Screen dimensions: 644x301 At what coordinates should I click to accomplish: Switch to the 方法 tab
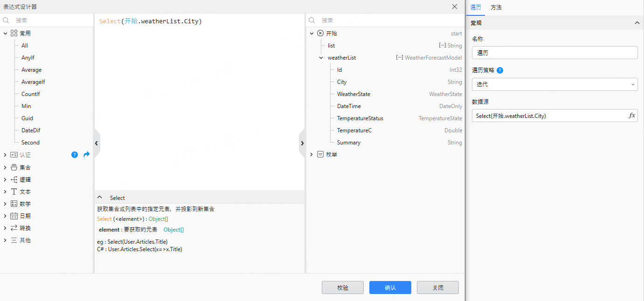[x=496, y=7]
